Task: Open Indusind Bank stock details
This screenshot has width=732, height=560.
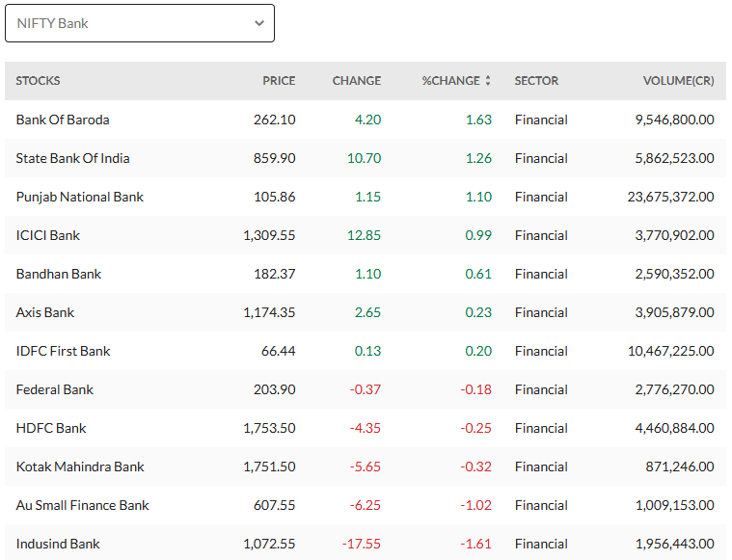Action: point(58,544)
